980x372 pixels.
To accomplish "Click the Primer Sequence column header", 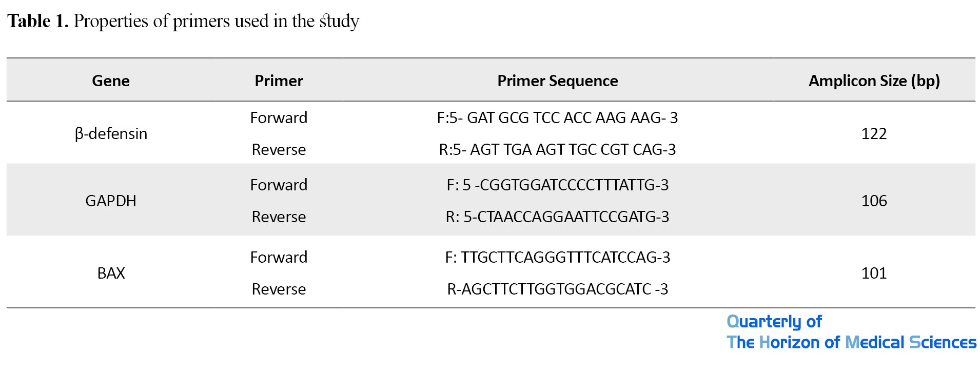I will pos(557,81).
